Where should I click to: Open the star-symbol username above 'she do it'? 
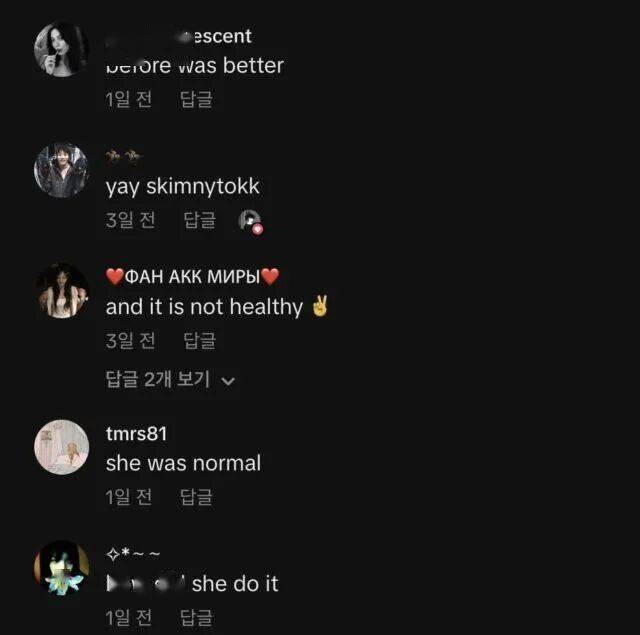click(x=133, y=554)
